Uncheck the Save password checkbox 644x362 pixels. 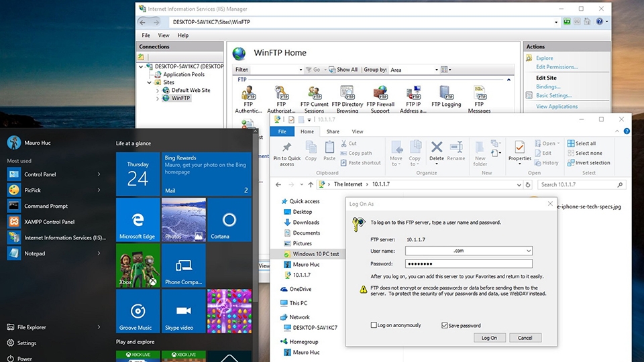(x=445, y=325)
